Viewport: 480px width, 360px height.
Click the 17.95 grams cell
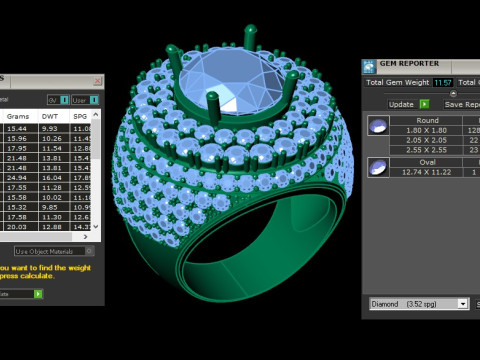click(20, 148)
